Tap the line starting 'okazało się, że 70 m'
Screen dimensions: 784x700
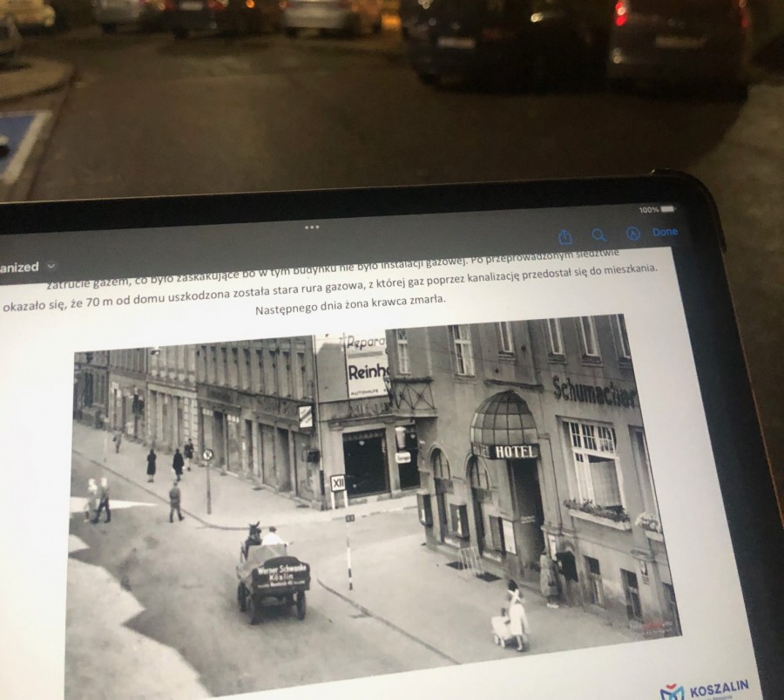[330, 287]
